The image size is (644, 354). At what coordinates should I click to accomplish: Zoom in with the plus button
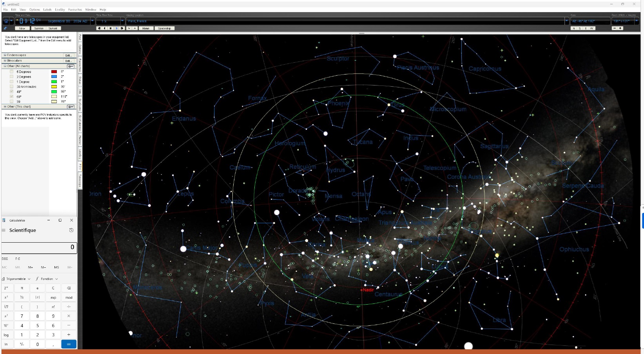point(620,28)
